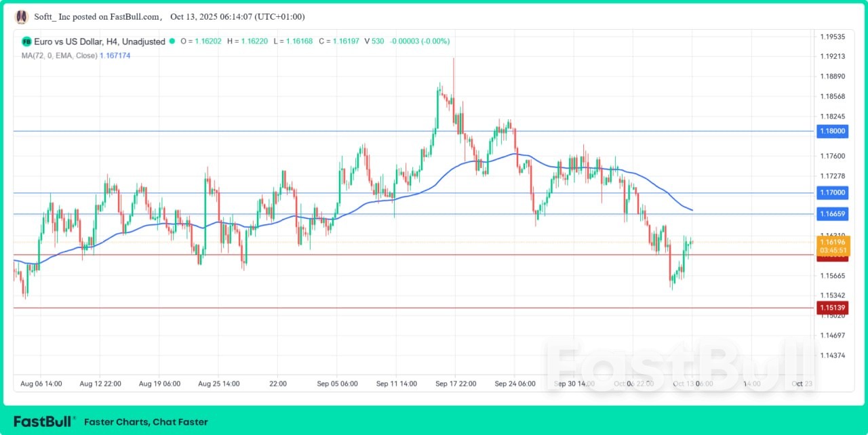Click the green status dot beside the symbol name
This screenshot has height=435, width=868.
pyautogui.click(x=171, y=41)
